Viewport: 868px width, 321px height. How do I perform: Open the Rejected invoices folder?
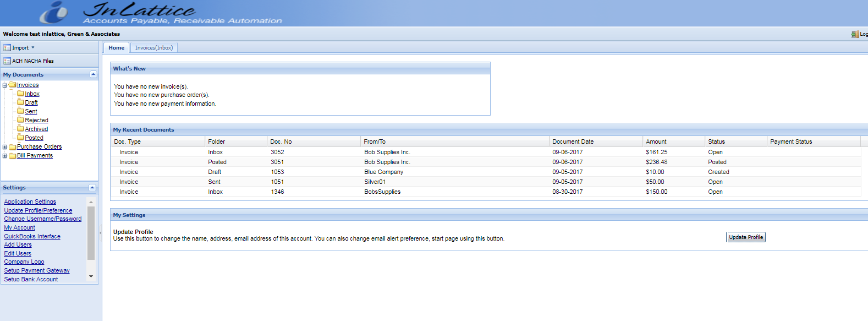coord(36,120)
